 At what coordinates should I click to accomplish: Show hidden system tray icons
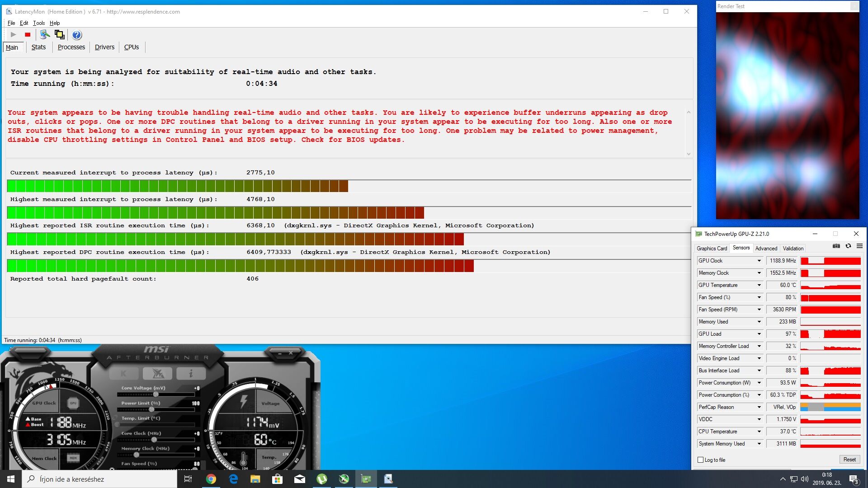tap(783, 479)
